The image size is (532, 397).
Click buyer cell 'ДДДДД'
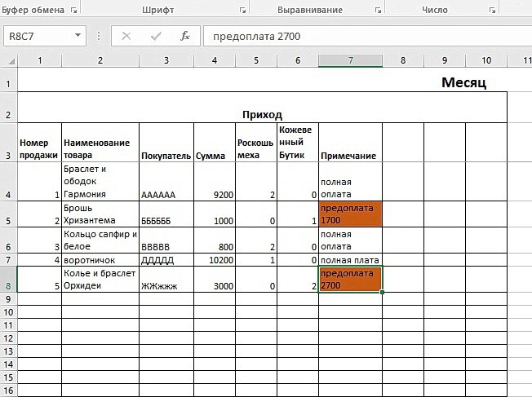[166, 260]
